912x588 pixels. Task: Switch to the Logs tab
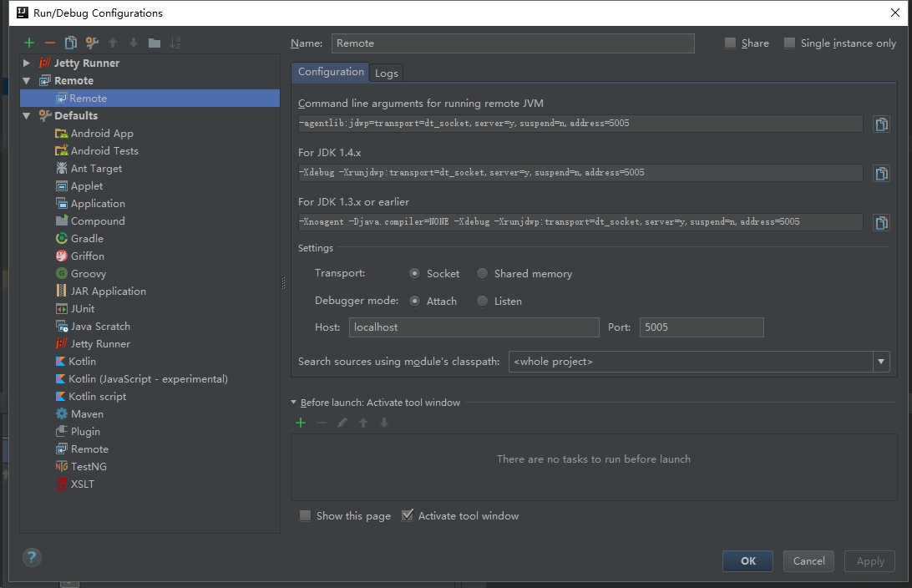tap(386, 73)
